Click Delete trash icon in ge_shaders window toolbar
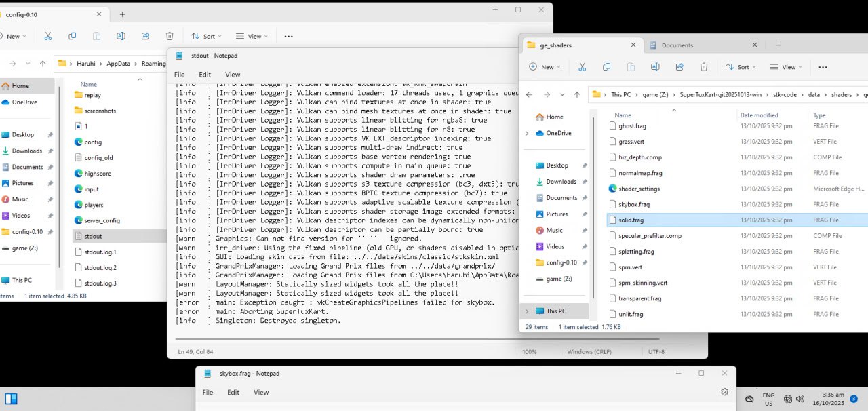 [x=704, y=67]
